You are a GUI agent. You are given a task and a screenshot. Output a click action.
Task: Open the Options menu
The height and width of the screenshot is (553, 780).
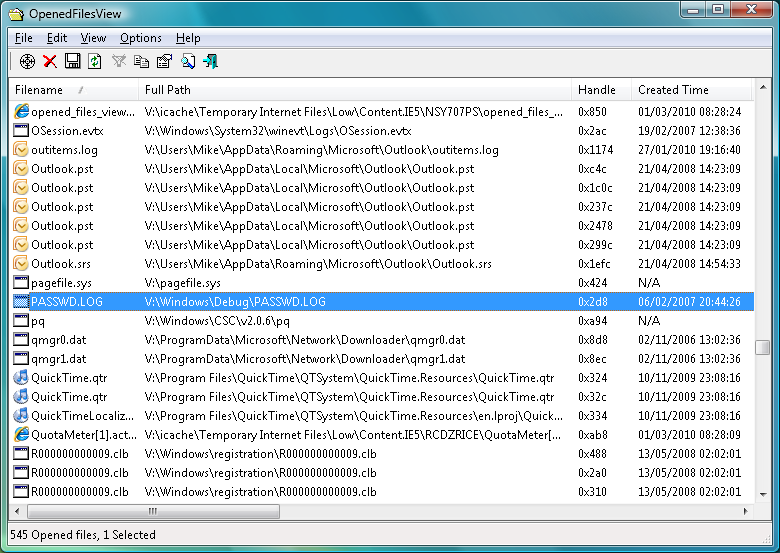tap(140, 38)
